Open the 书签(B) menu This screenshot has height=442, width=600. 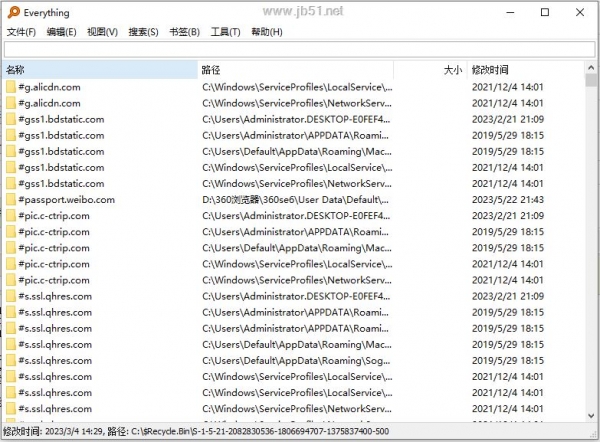pyautogui.click(x=184, y=32)
